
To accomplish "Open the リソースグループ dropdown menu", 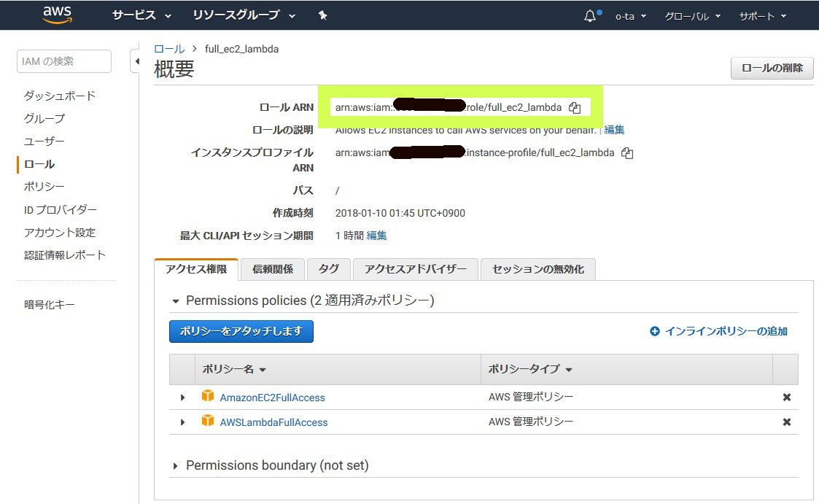I will [244, 15].
